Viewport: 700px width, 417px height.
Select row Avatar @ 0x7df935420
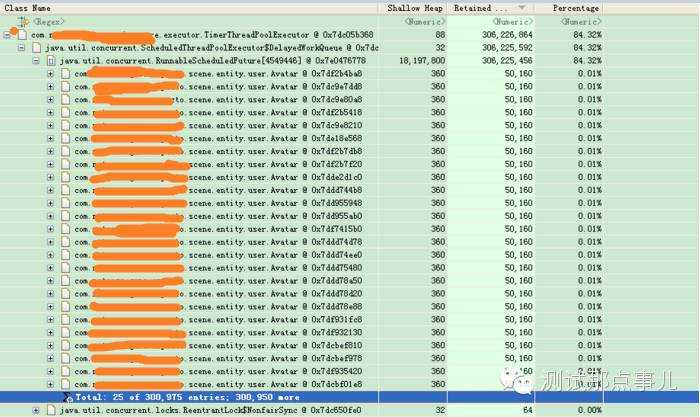click(349, 371)
